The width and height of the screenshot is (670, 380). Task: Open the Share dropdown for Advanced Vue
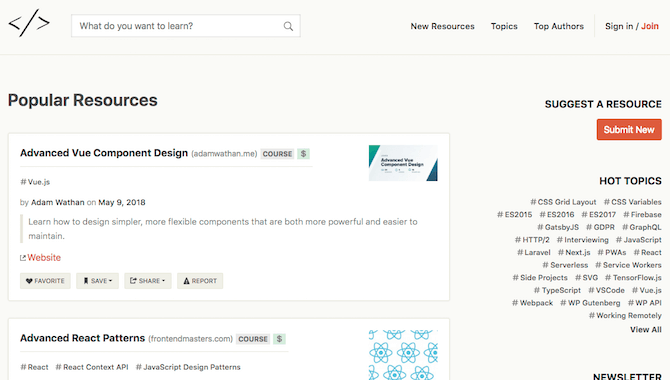[x=148, y=281]
